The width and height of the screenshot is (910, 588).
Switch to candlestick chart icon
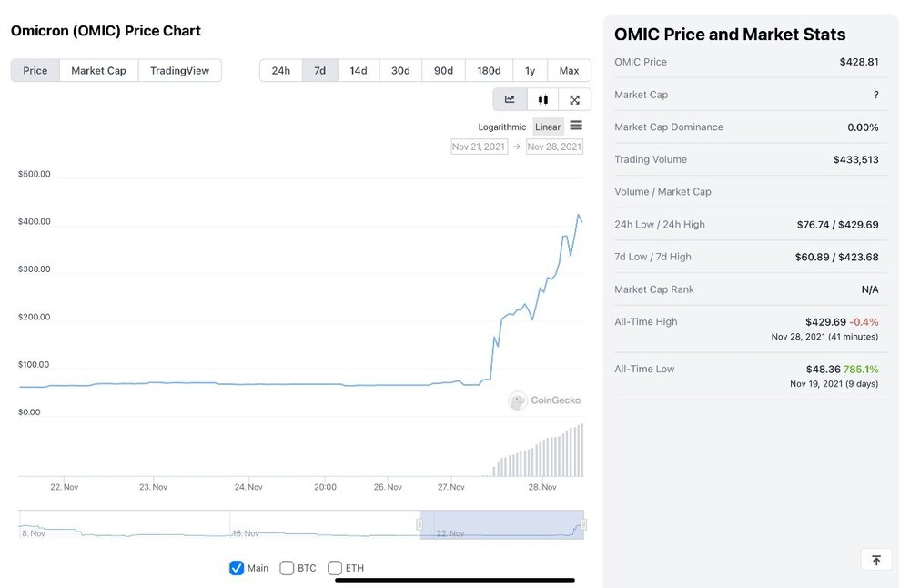(x=542, y=99)
